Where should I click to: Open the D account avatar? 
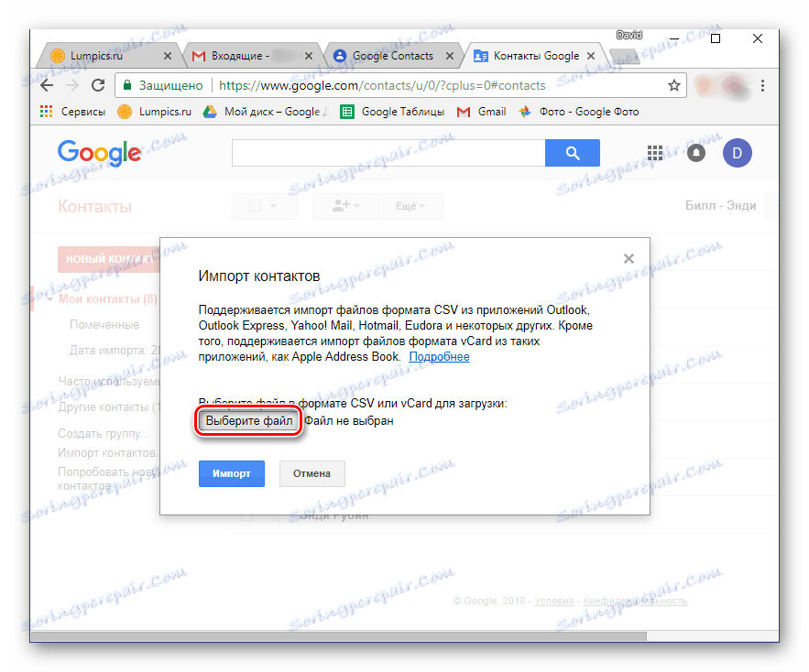pos(737,153)
